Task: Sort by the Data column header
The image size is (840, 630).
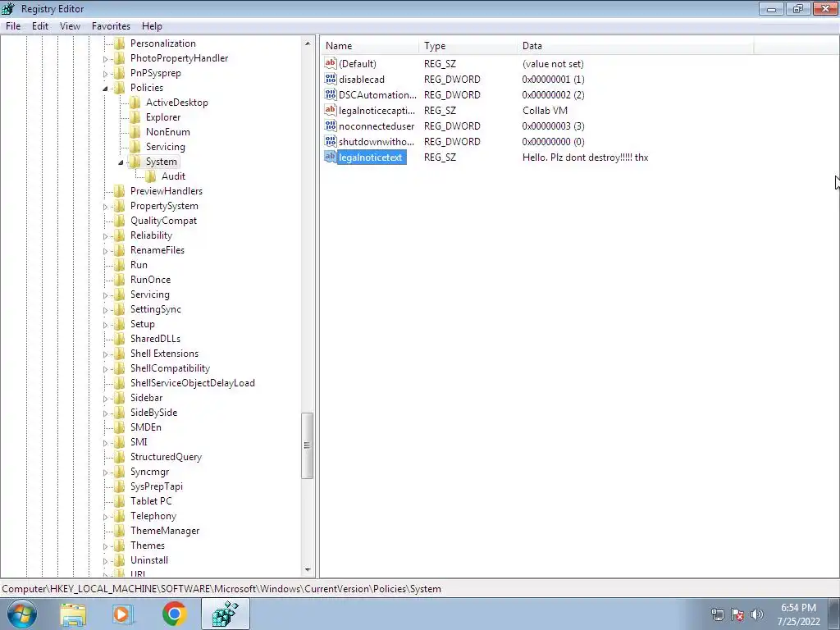Action: pos(636,46)
